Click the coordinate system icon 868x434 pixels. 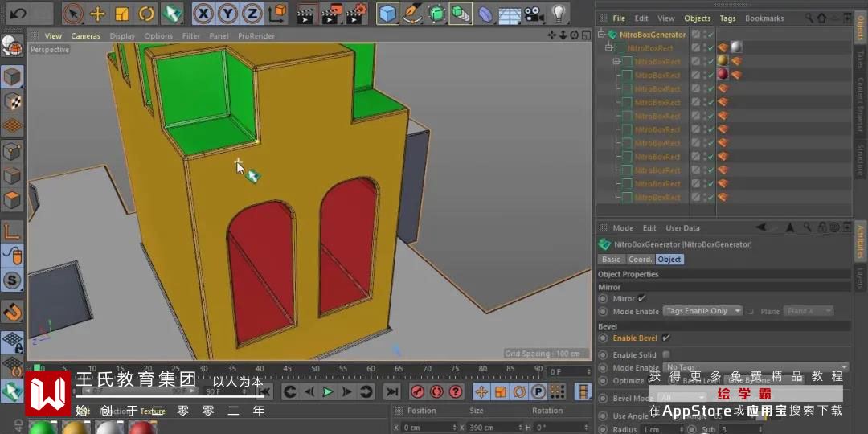tap(277, 14)
